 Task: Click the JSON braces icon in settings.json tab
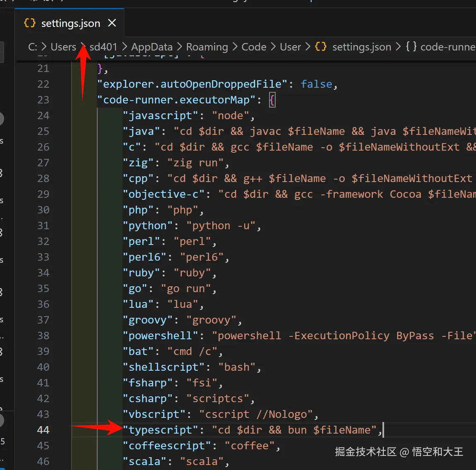[x=30, y=23]
